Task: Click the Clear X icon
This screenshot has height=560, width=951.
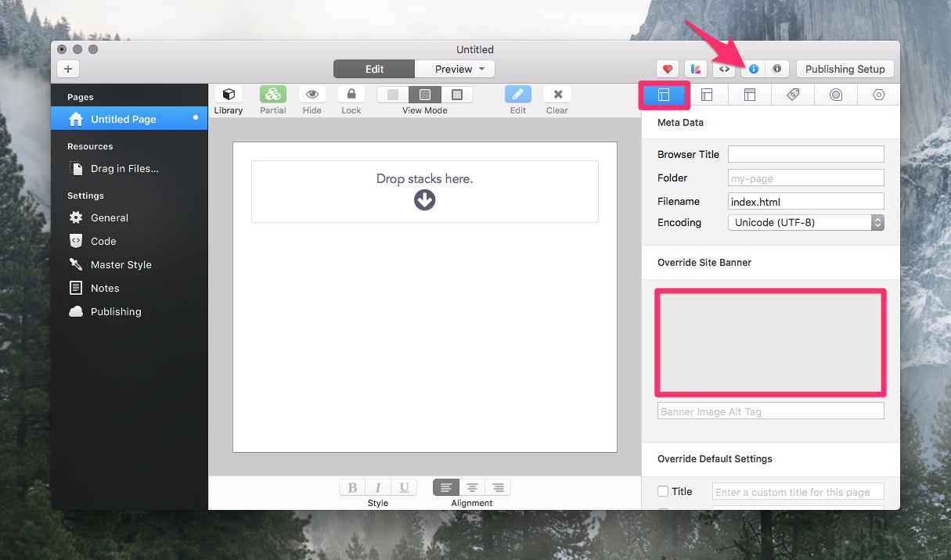Action: pyautogui.click(x=557, y=95)
